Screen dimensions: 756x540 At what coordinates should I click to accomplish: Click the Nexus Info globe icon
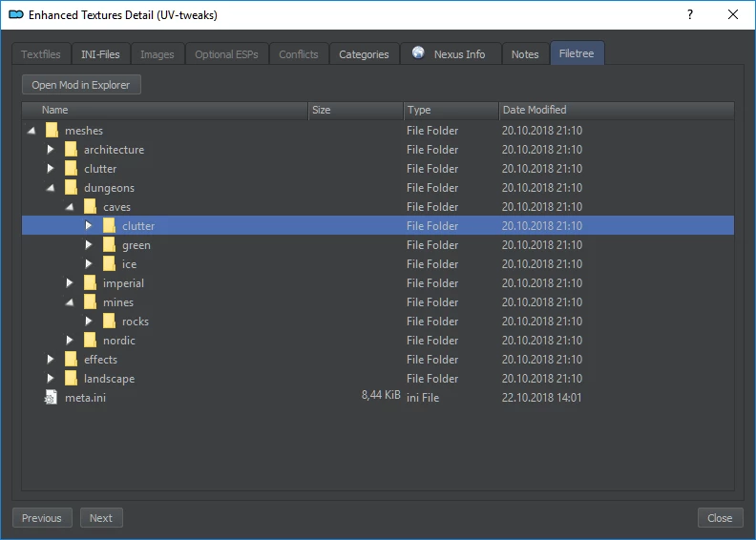[x=418, y=52]
